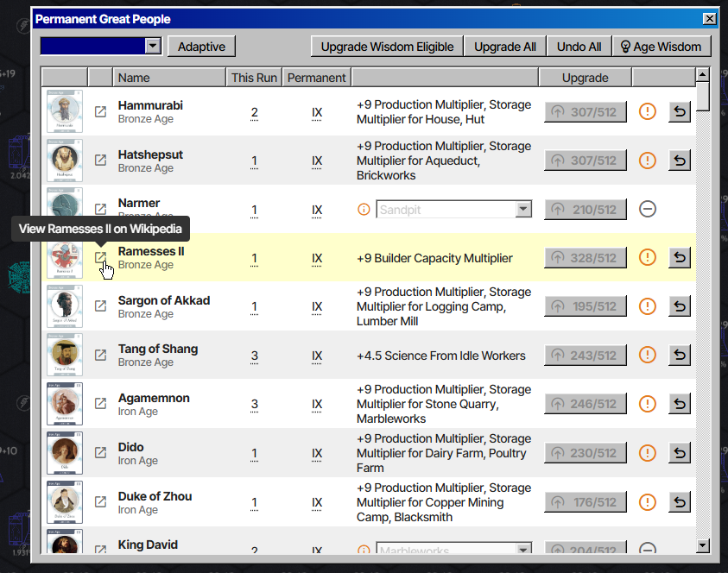Click the Undo All button
The height and width of the screenshot is (573, 728).
coord(579,47)
